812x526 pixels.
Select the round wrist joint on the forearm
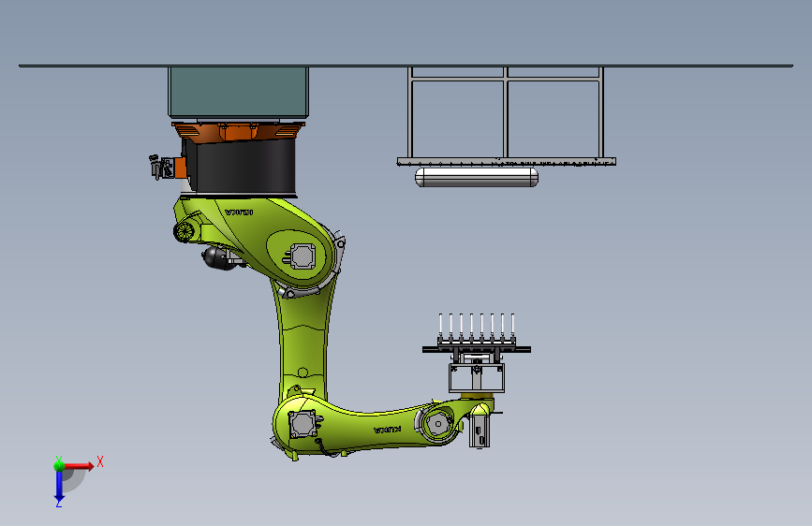pos(438,423)
